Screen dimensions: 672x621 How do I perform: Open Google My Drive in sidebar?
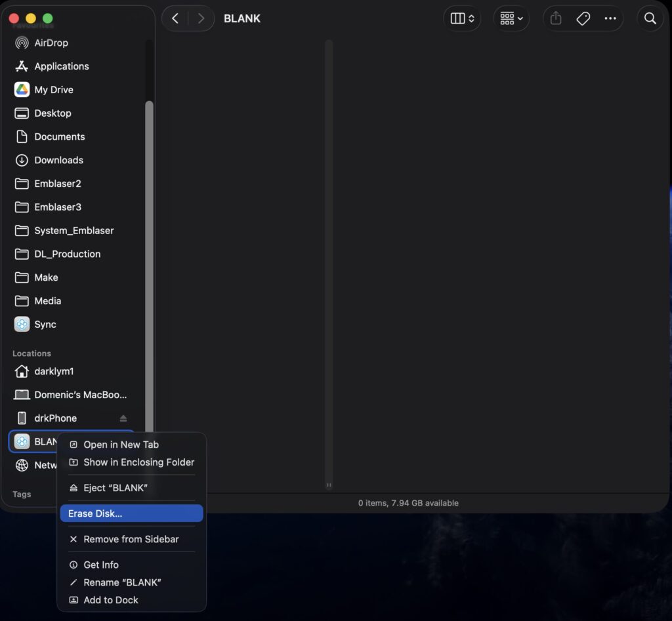pyautogui.click(x=53, y=90)
